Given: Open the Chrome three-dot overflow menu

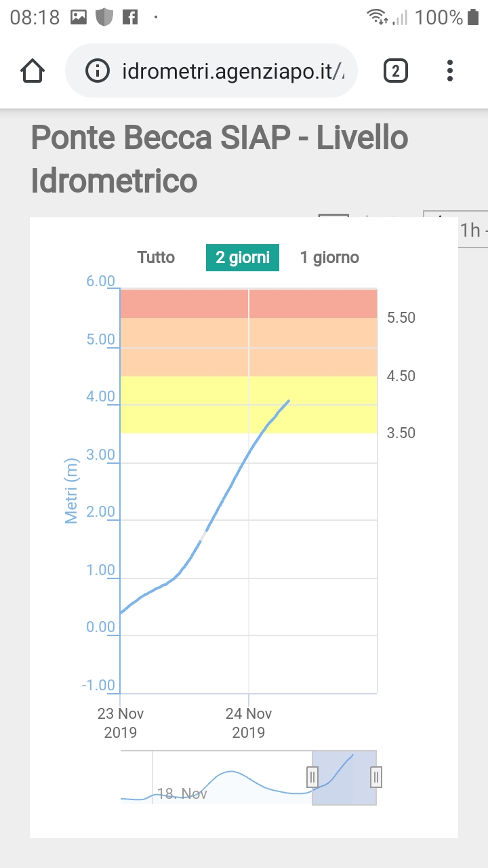Looking at the screenshot, I should point(450,71).
